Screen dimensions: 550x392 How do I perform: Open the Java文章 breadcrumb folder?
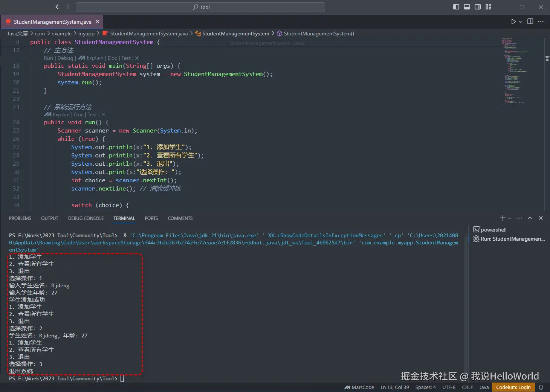[18, 34]
